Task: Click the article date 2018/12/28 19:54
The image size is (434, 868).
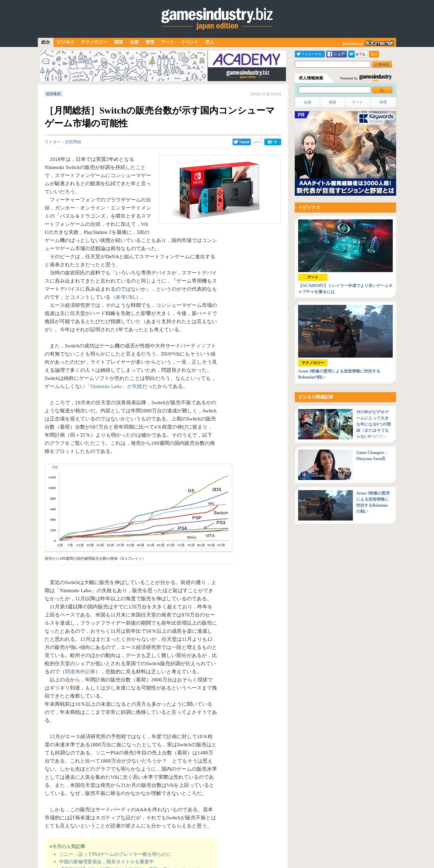Action: [x=266, y=94]
